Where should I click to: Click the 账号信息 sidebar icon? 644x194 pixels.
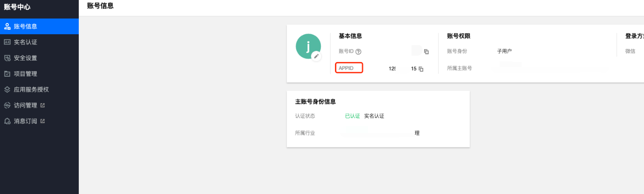7,26
